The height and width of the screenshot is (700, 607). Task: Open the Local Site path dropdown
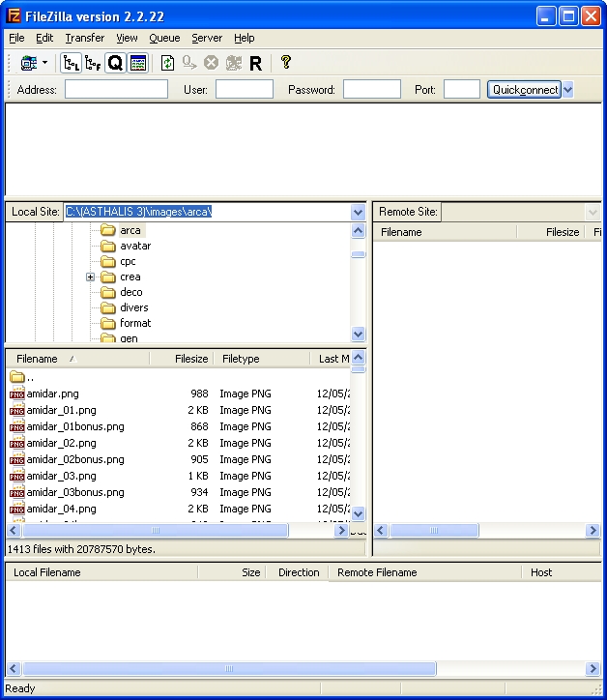358,212
